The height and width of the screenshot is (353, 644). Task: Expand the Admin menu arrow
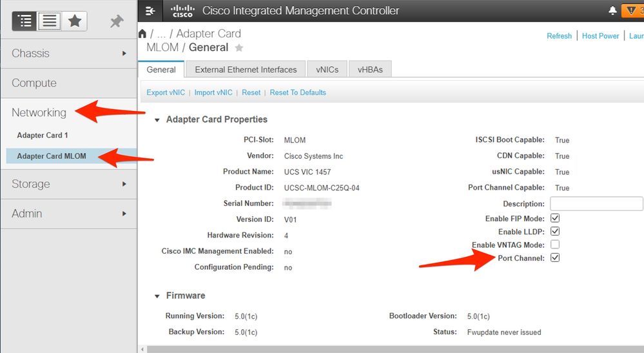tap(124, 213)
